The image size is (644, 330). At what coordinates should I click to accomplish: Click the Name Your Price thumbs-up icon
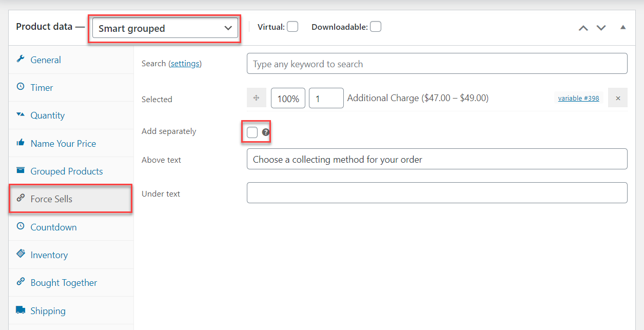[x=21, y=143]
